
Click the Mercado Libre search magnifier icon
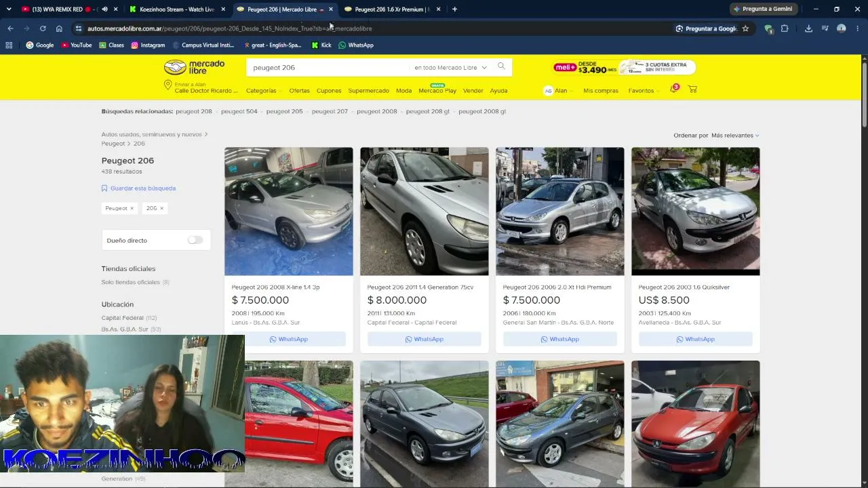pyautogui.click(x=501, y=66)
